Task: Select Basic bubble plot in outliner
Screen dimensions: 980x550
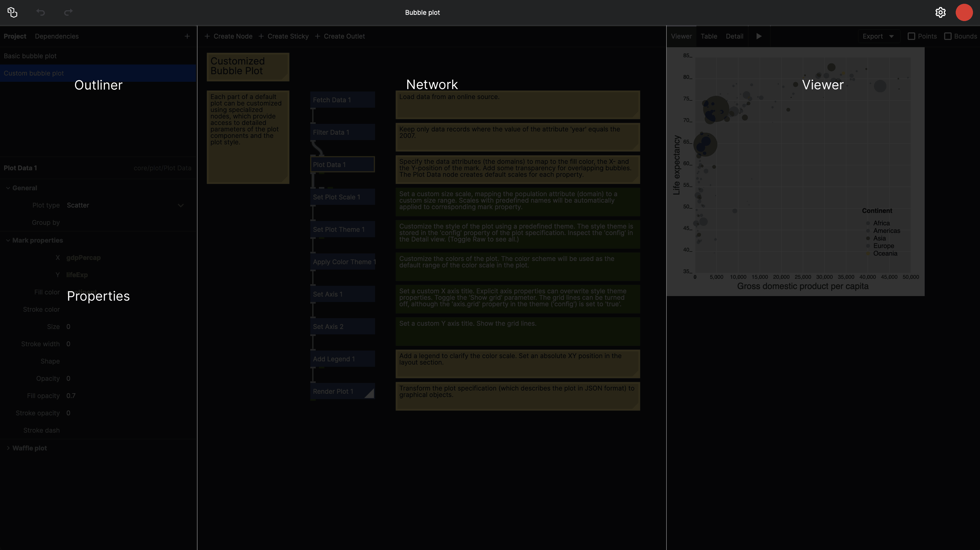Action: pos(98,56)
